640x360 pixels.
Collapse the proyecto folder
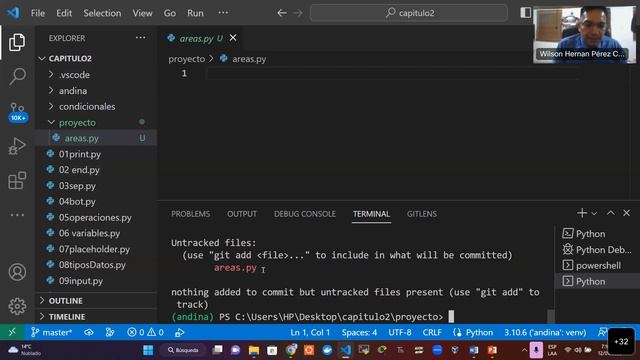pos(96,122)
